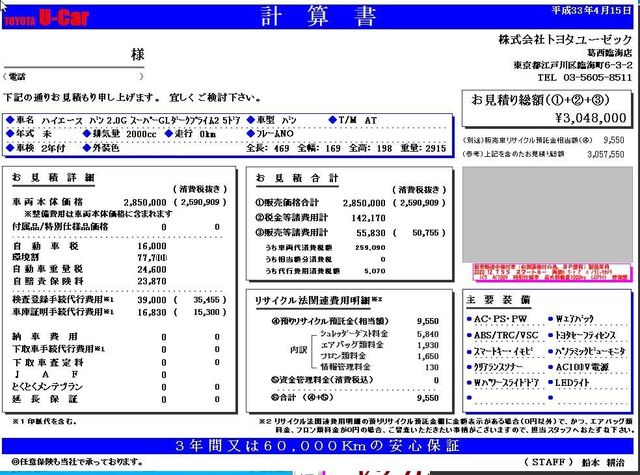Select the T/M AT entry
Viewport: 640px width, 475px height.
pyautogui.click(x=353, y=120)
